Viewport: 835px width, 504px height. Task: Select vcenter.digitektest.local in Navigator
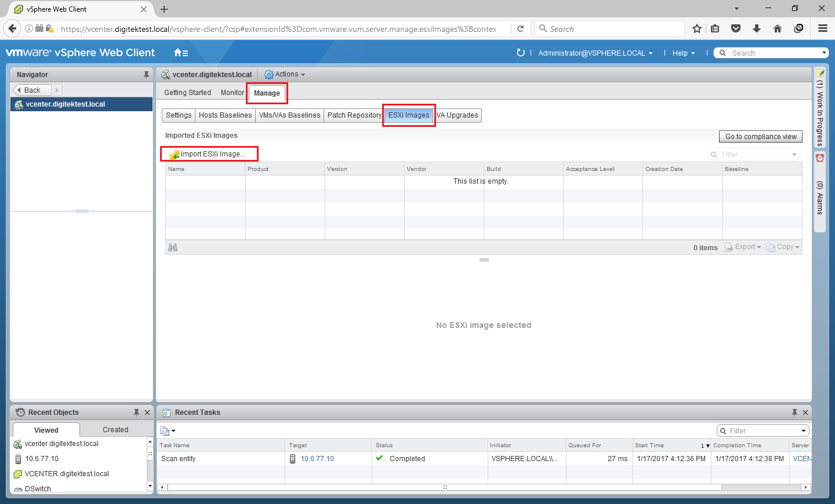pos(82,104)
